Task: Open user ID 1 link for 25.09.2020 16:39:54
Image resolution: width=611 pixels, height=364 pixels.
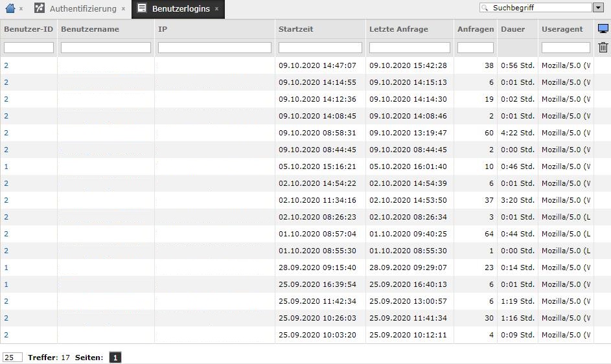Action: click(x=6, y=284)
